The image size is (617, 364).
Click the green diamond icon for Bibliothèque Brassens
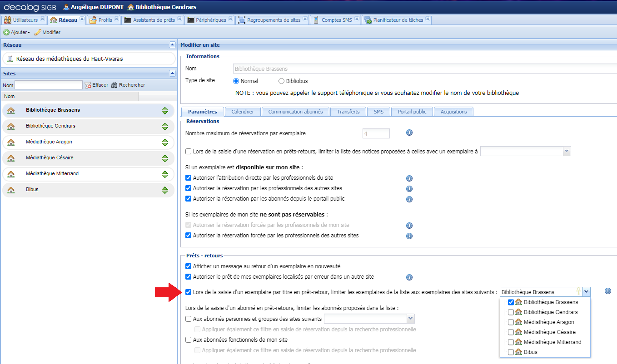point(165,110)
